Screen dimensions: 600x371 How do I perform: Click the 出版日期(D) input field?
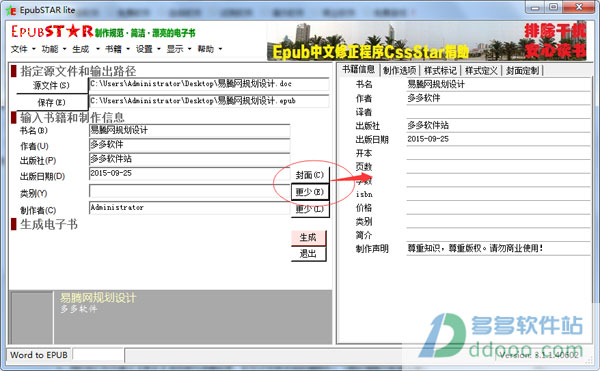(189, 174)
